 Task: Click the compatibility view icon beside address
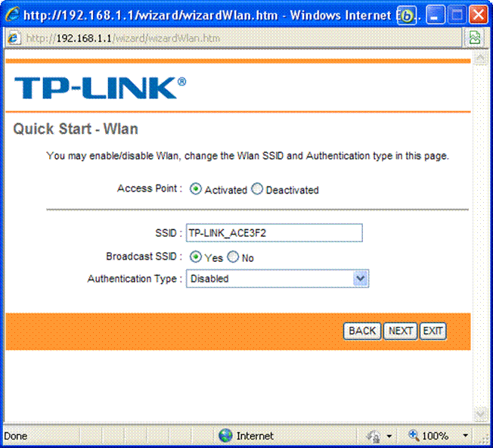pos(474,38)
